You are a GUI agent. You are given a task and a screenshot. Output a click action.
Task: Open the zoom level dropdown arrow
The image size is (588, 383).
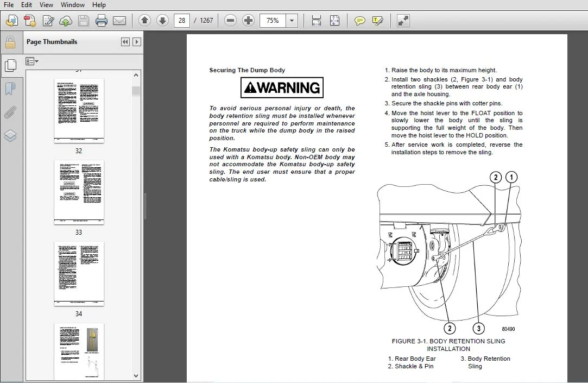click(x=292, y=21)
